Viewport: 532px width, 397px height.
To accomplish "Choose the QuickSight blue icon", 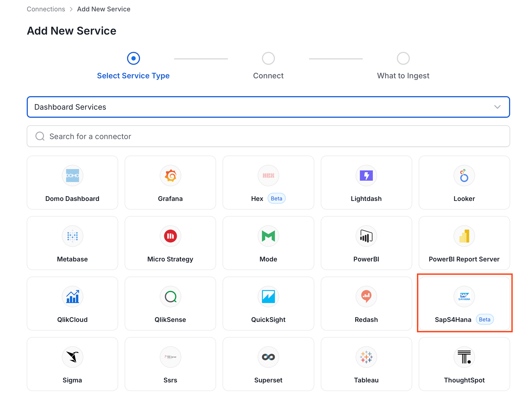I will 268,297.
